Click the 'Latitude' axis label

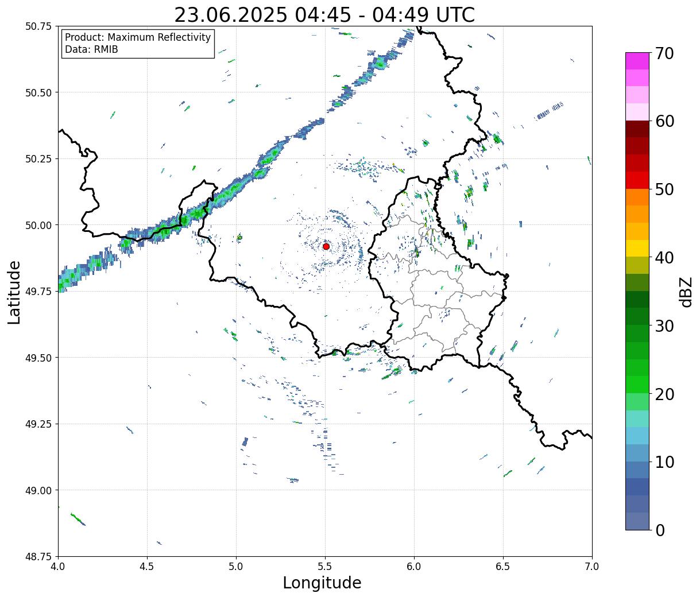[14, 292]
